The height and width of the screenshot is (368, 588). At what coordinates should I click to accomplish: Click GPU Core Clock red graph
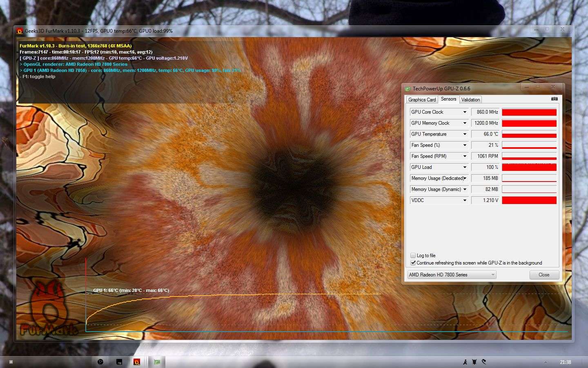pos(529,112)
